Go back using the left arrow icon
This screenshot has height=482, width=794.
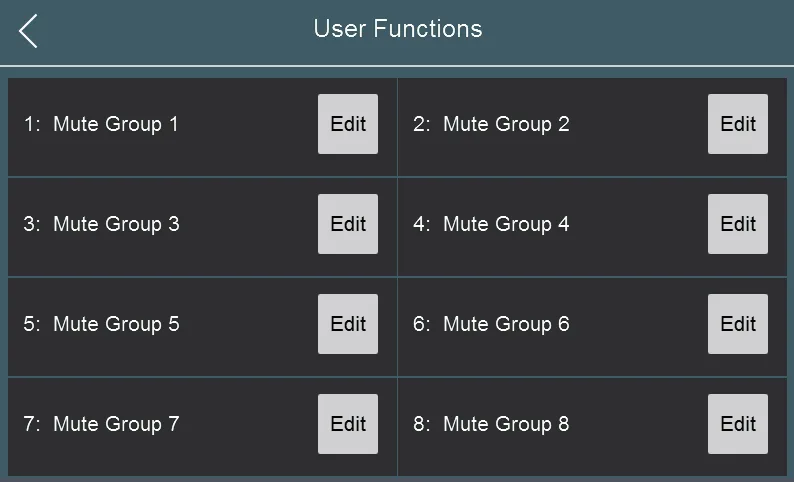(28, 31)
